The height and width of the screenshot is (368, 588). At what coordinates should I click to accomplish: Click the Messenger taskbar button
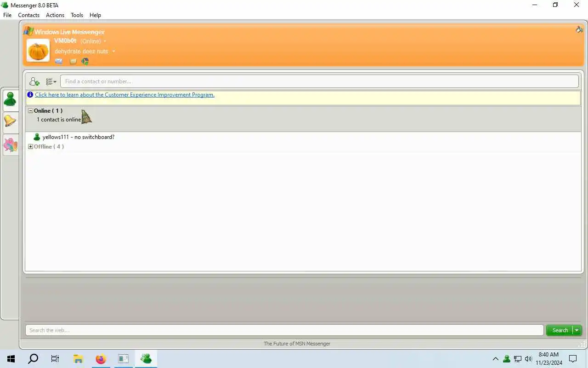[x=146, y=359]
